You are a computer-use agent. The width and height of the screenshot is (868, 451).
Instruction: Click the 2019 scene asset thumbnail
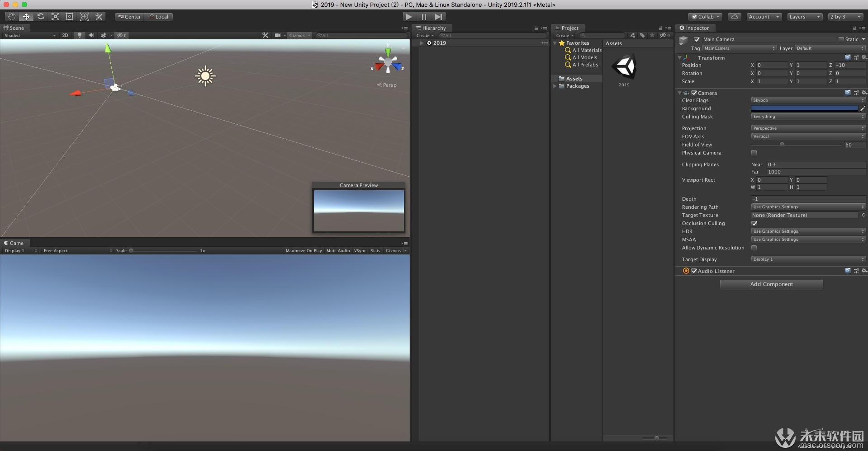624,67
